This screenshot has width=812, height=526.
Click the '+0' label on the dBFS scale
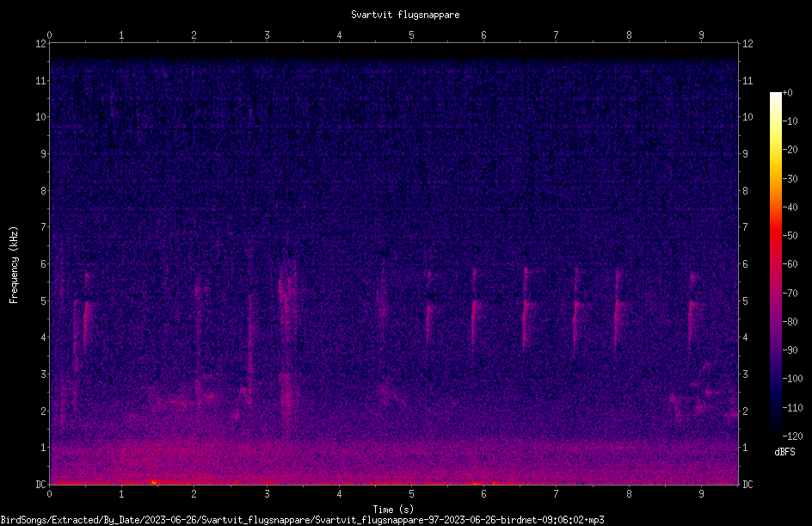tap(787, 93)
